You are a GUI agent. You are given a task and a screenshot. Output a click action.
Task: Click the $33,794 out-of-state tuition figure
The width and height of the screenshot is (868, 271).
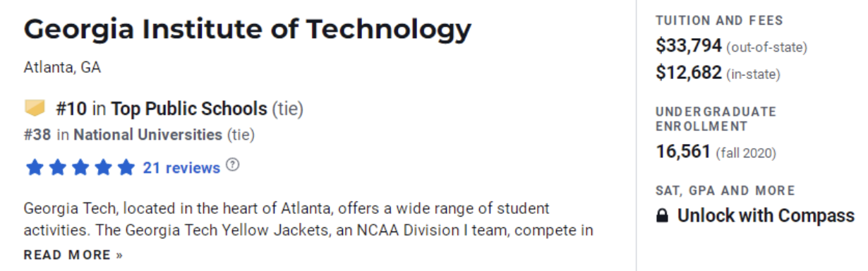tap(689, 47)
